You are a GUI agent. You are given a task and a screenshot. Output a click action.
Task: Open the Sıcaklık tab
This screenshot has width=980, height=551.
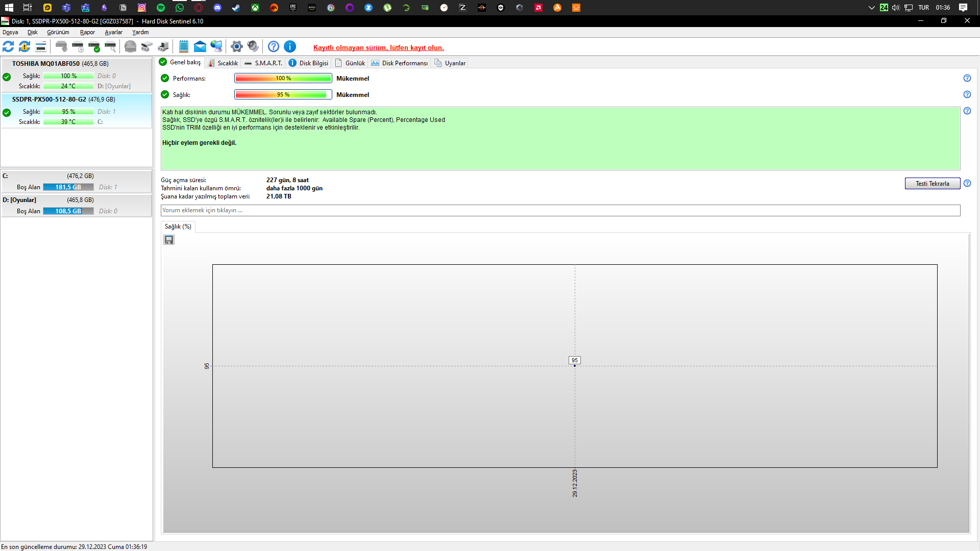(223, 63)
